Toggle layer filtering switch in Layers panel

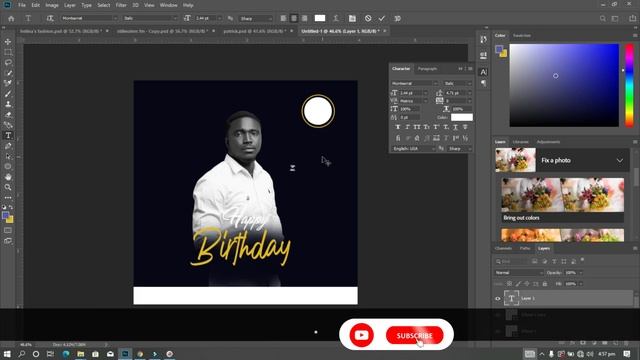pos(582,260)
